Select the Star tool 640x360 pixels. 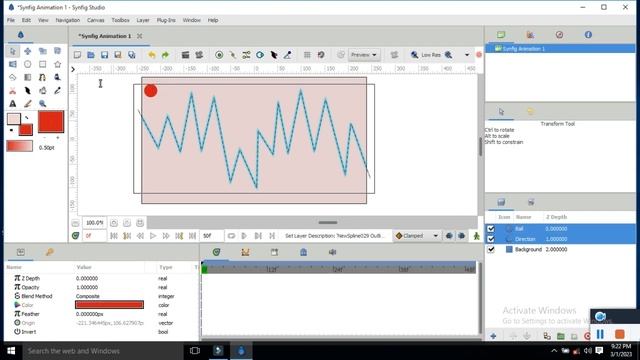click(x=57, y=64)
